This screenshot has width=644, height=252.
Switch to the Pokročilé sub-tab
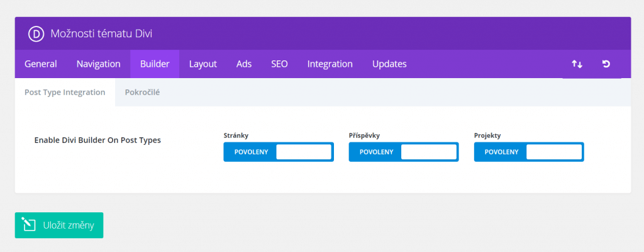pyautogui.click(x=143, y=92)
